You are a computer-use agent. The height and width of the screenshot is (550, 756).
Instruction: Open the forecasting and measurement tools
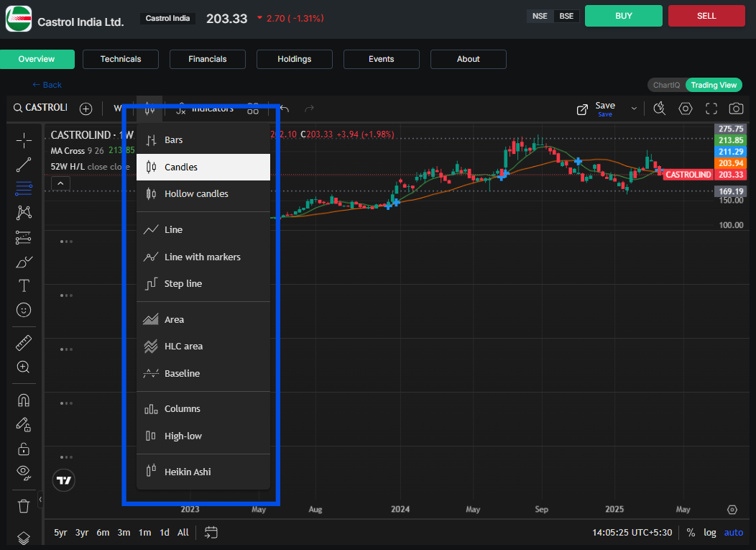24,237
